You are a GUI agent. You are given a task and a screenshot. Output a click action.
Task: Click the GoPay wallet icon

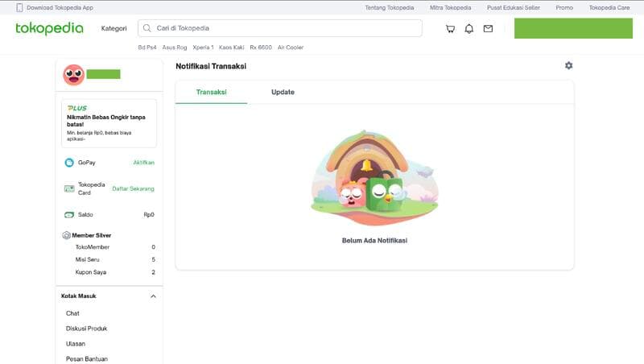tap(69, 163)
